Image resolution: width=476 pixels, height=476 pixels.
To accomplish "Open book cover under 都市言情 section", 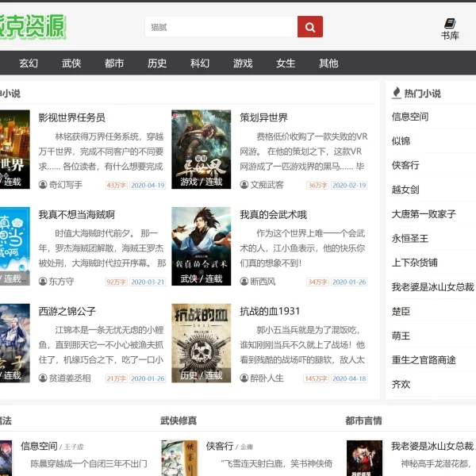I will 365,458.
